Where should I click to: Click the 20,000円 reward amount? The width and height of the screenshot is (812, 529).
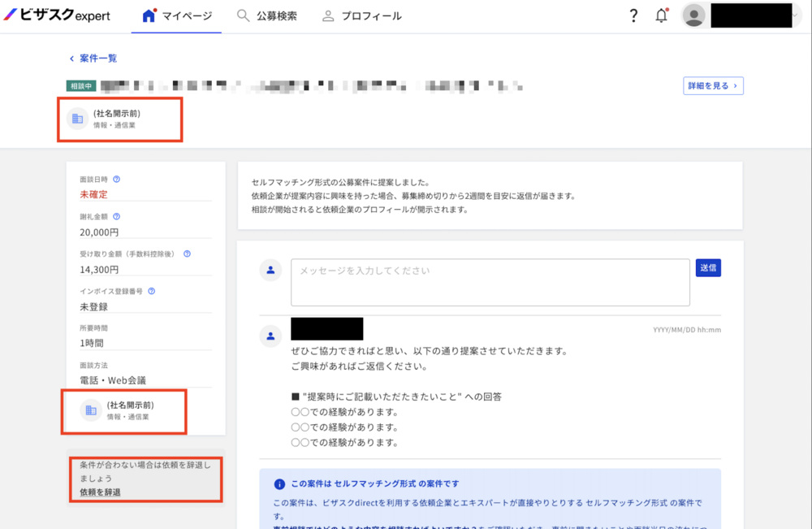pyautogui.click(x=99, y=232)
